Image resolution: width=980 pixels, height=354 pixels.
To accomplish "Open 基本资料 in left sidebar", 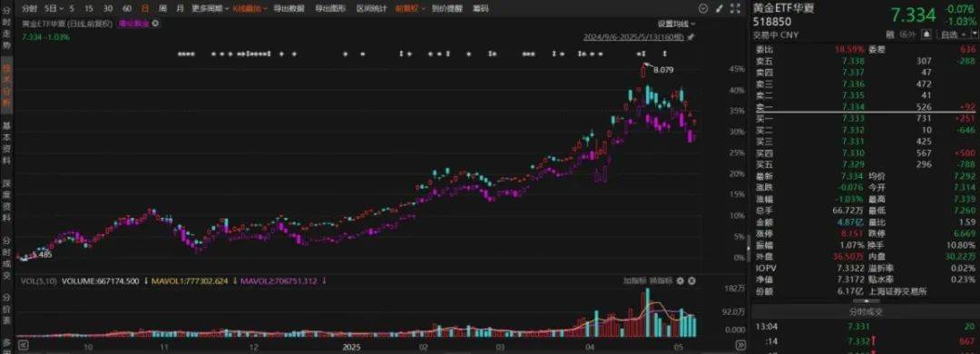I will [6, 143].
